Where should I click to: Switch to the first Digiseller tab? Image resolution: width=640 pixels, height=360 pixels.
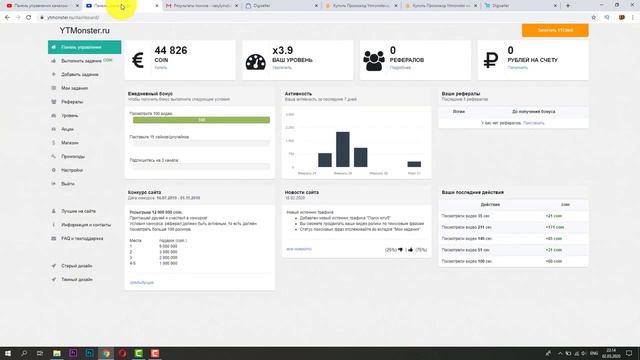tap(282, 6)
